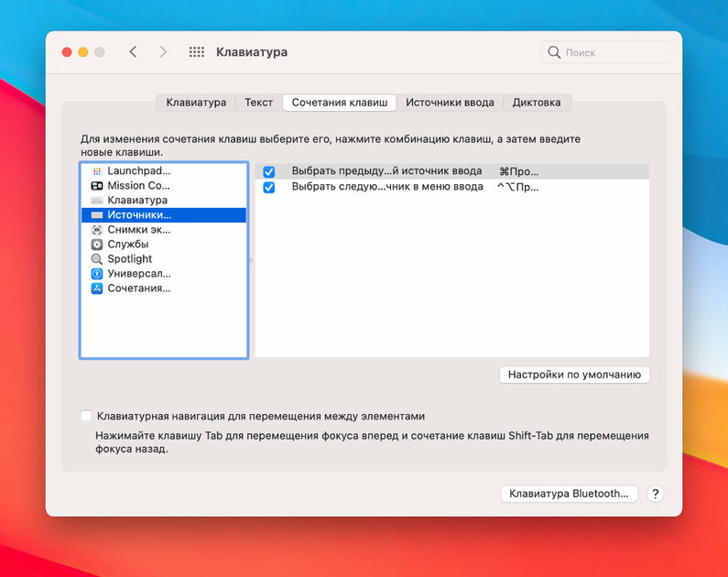Open the Источники ввода tab
728x577 pixels.
point(450,103)
